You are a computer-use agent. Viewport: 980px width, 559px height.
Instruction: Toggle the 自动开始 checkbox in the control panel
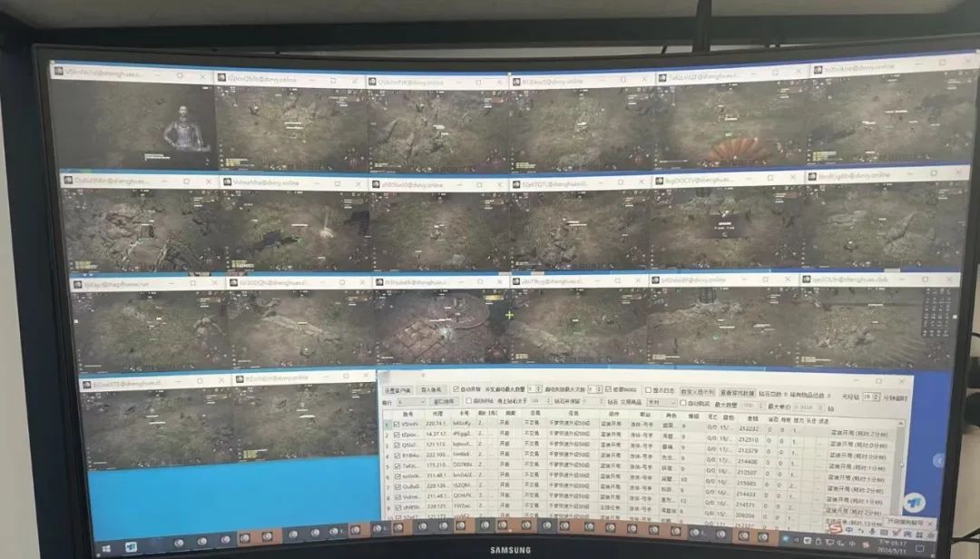tap(456, 389)
